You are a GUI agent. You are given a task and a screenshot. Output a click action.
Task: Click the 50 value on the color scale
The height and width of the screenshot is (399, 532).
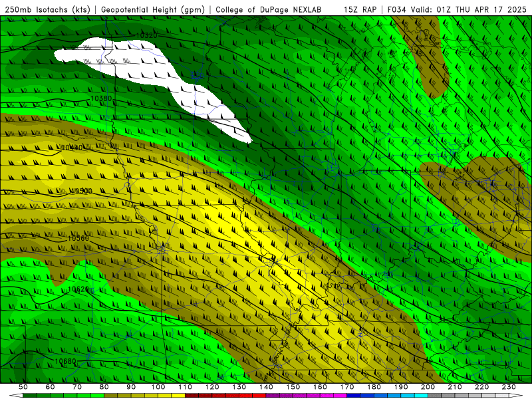pyautogui.click(x=23, y=387)
